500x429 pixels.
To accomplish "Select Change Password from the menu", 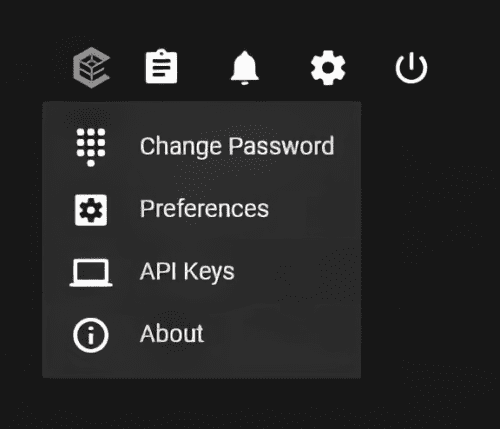I will (202, 147).
